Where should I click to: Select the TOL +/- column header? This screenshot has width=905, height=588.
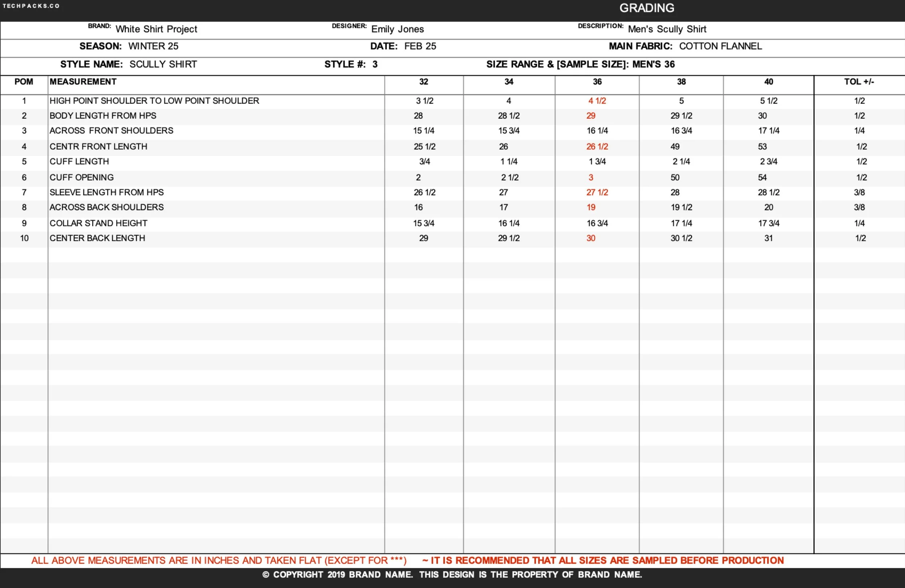859,82
